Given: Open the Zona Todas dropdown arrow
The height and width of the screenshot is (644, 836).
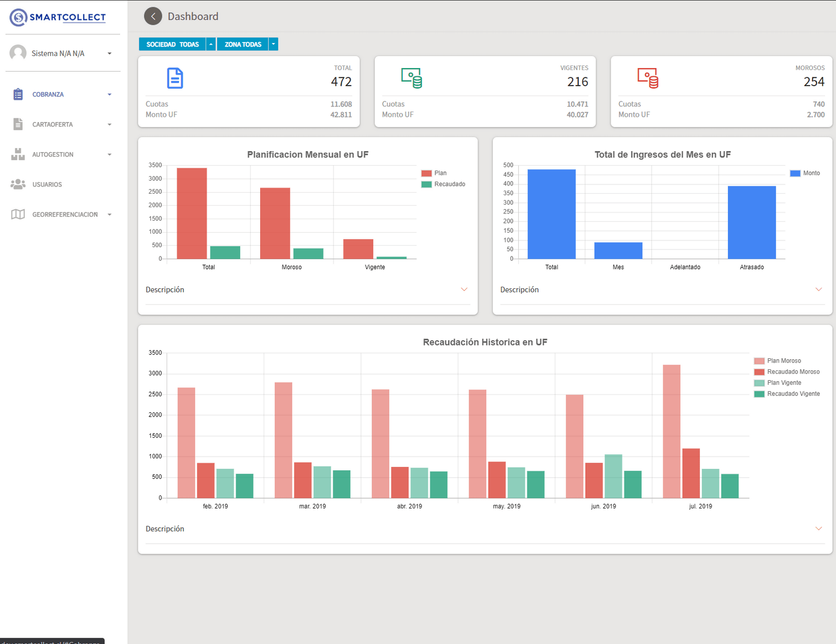Looking at the screenshot, I should point(273,44).
